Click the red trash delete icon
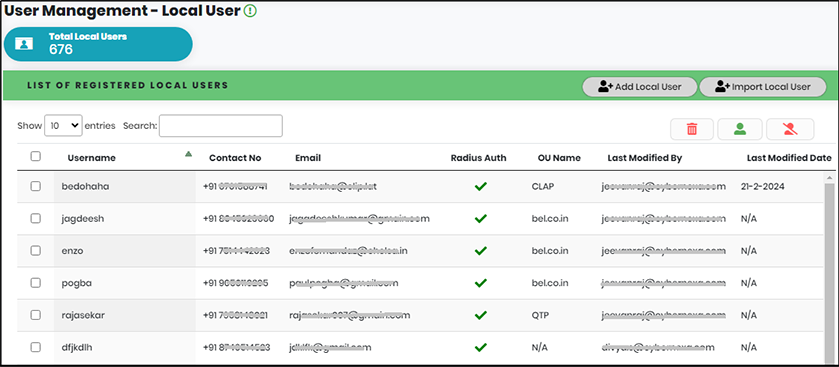Image resolution: width=839 pixels, height=367 pixels. [x=692, y=129]
